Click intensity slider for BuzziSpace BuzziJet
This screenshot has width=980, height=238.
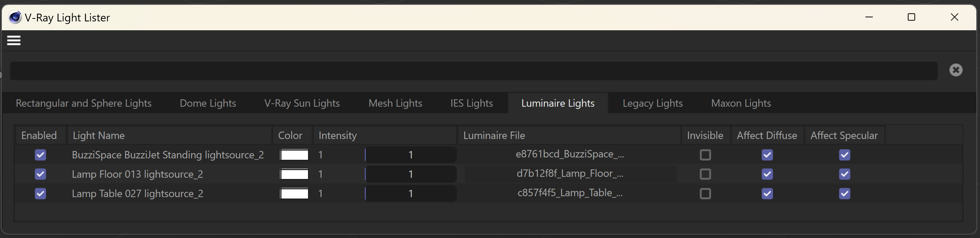(410, 155)
